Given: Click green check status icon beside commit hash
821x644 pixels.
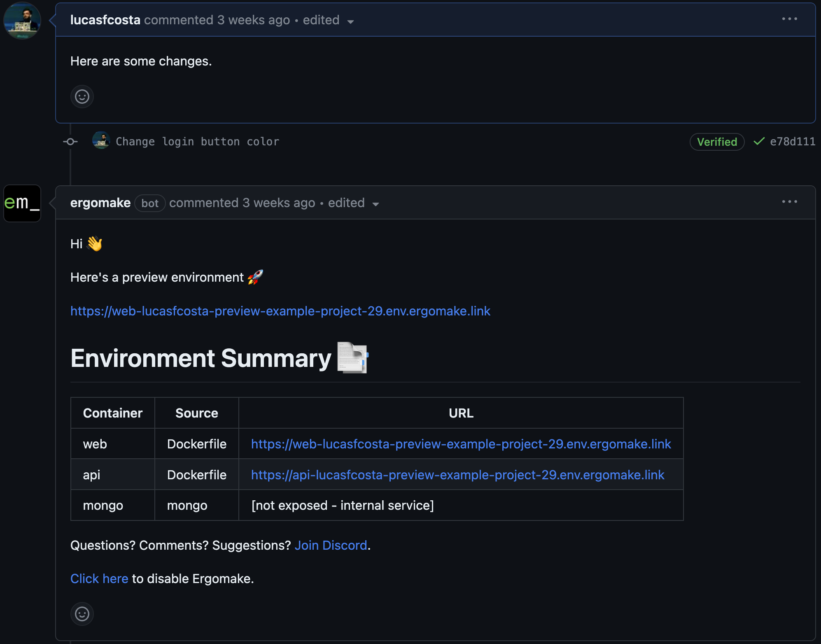Looking at the screenshot, I should (x=758, y=141).
